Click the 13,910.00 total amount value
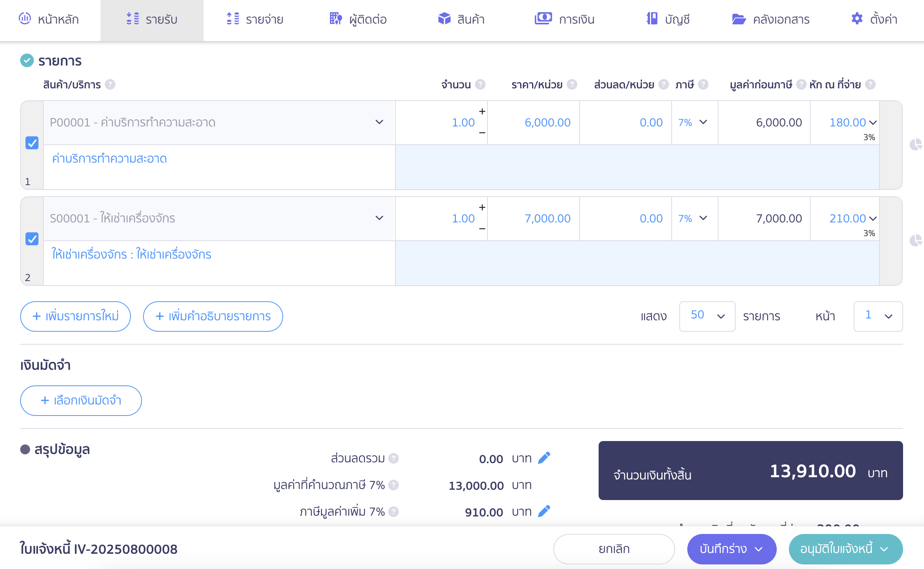The width and height of the screenshot is (924, 569). 813,472
